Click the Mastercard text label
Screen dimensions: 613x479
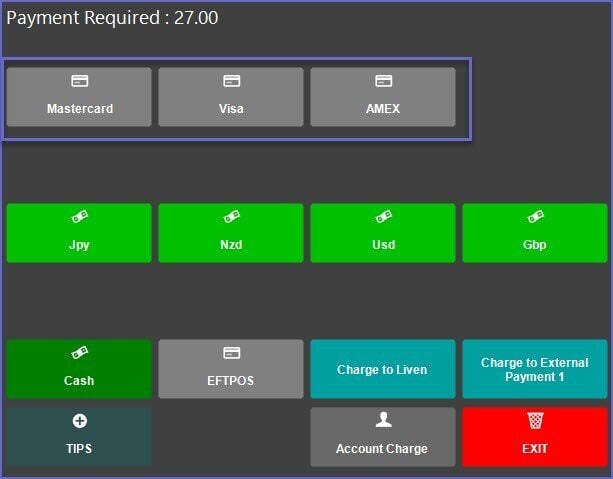pos(79,109)
